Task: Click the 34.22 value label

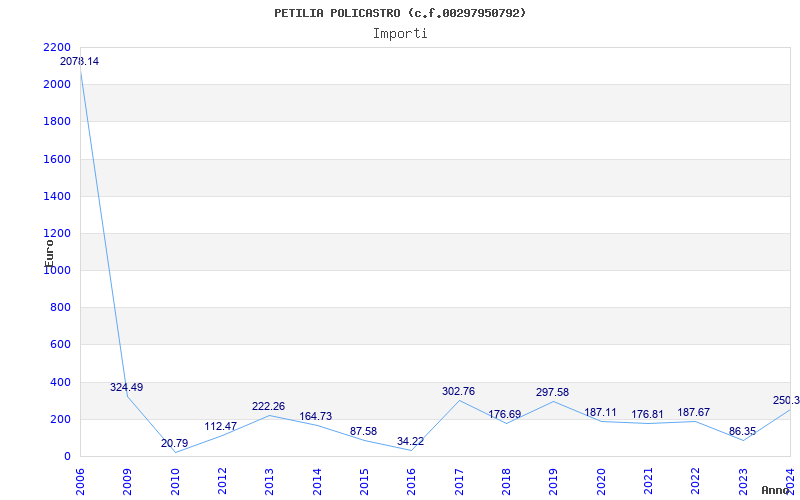Action: click(x=410, y=441)
